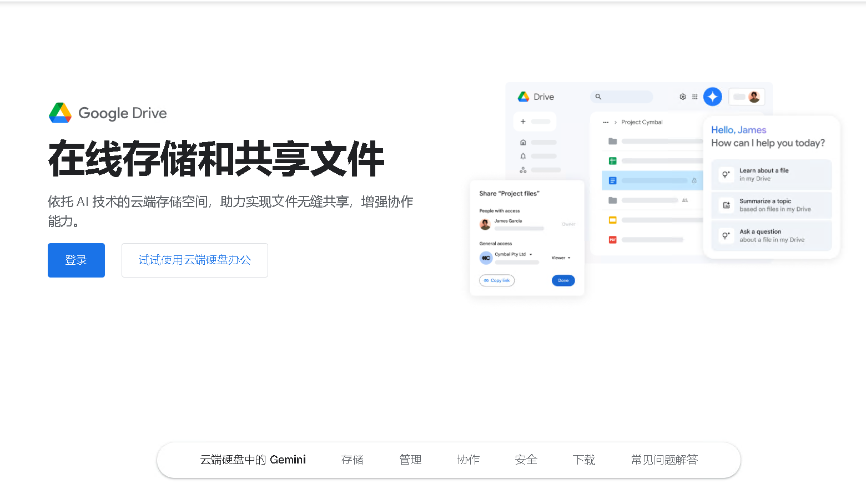866x504 pixels.
Task: Switch to the 安全 tab
Action: (x=526, y=460)
